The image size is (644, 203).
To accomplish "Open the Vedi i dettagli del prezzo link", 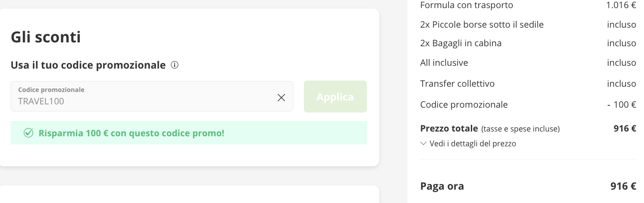I will (472, 143).
